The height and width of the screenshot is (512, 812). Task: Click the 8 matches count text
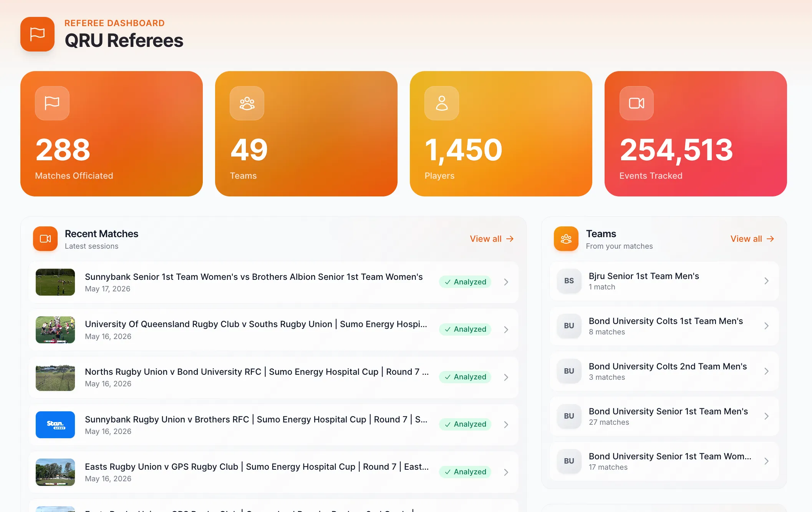607,332
